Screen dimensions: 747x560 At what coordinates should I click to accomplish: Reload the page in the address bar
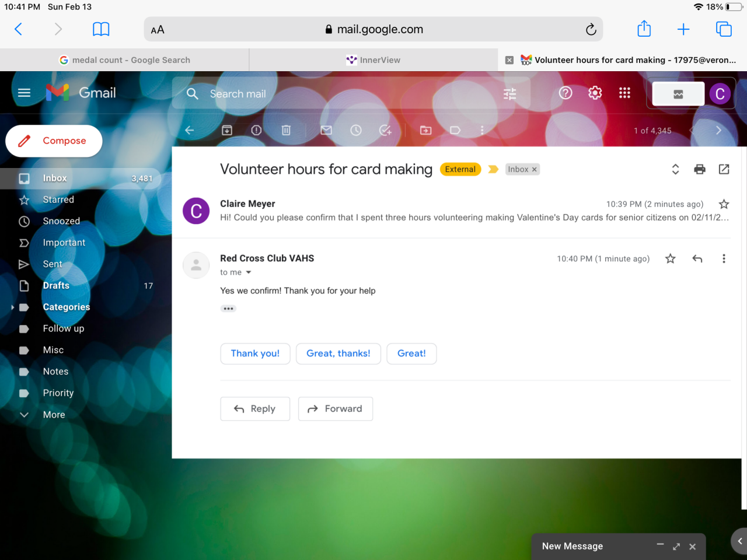[591, 29]
